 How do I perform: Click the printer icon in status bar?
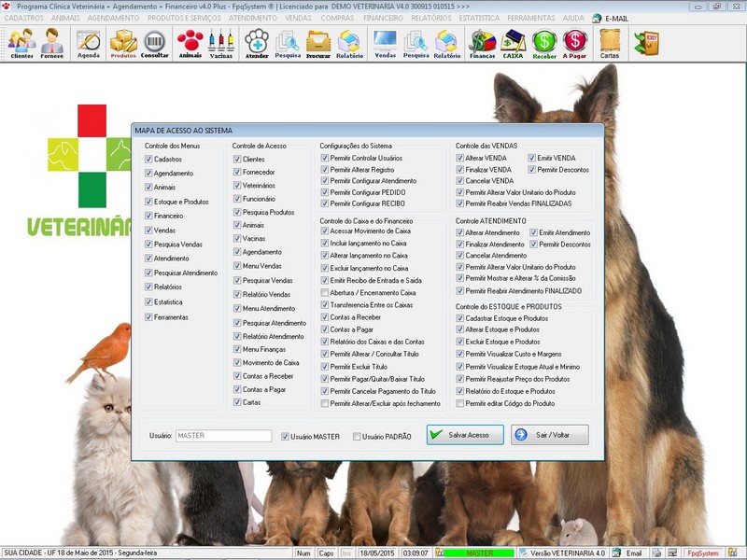pos(657,553)
